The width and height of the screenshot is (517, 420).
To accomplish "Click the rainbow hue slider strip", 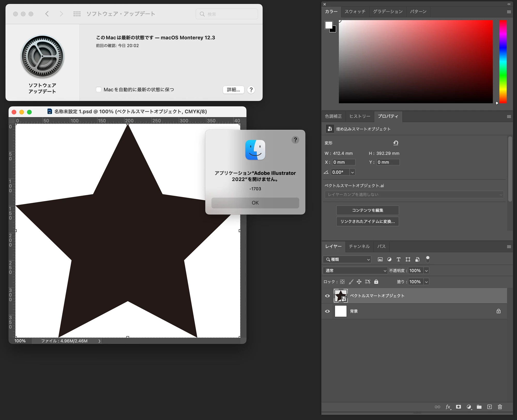I will click(x=503, y=62).
